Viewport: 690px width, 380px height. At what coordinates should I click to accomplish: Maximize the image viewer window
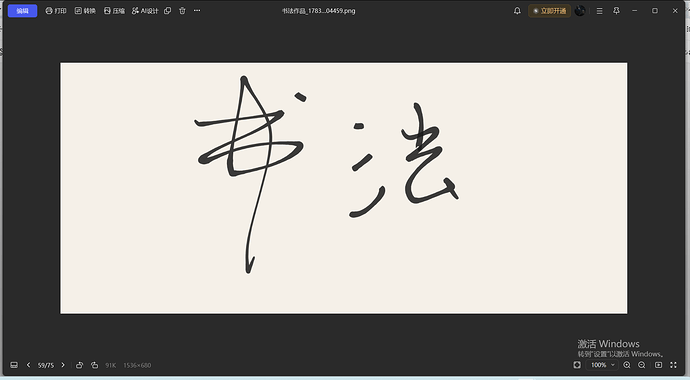[x=655, y=11]
